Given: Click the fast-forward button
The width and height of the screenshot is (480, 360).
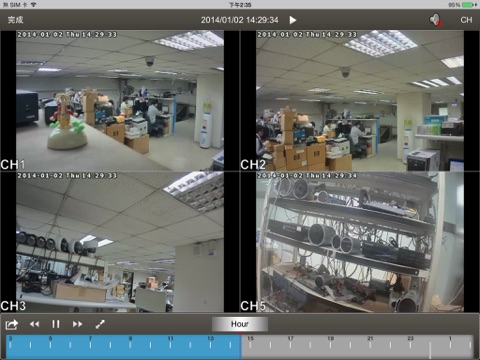Looking at the screenshot, I should point(77,324).
